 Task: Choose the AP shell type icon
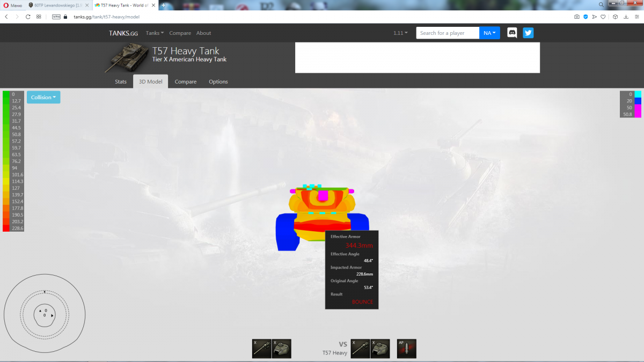click(407, 349)
